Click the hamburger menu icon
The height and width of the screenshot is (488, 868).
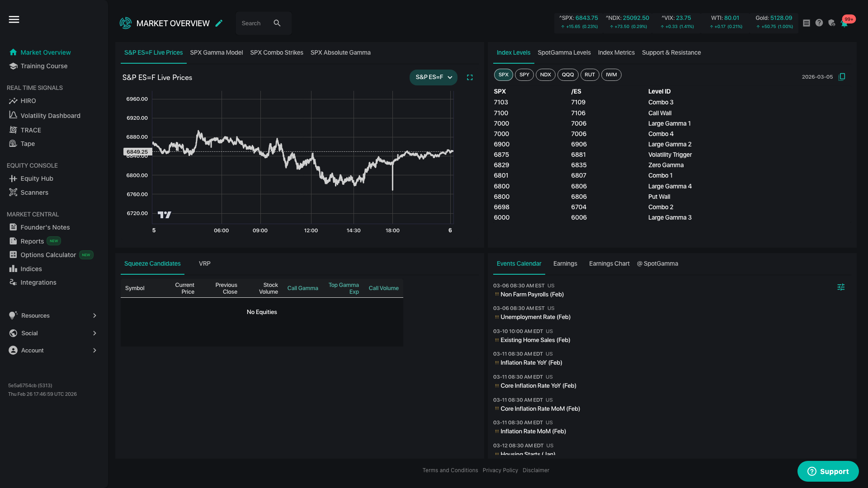click(14, 19)
